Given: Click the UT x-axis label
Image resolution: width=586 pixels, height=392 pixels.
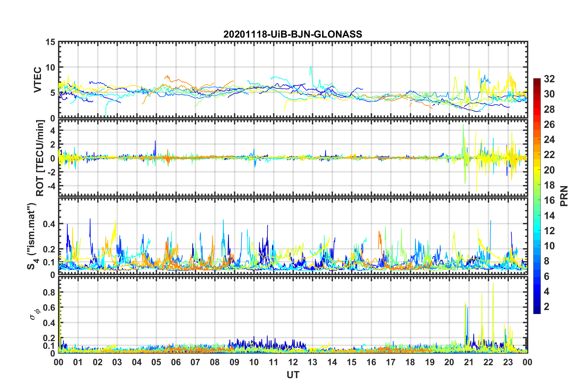Looking at the screenshot, I should pyautogui.click(x=293, y=375).
